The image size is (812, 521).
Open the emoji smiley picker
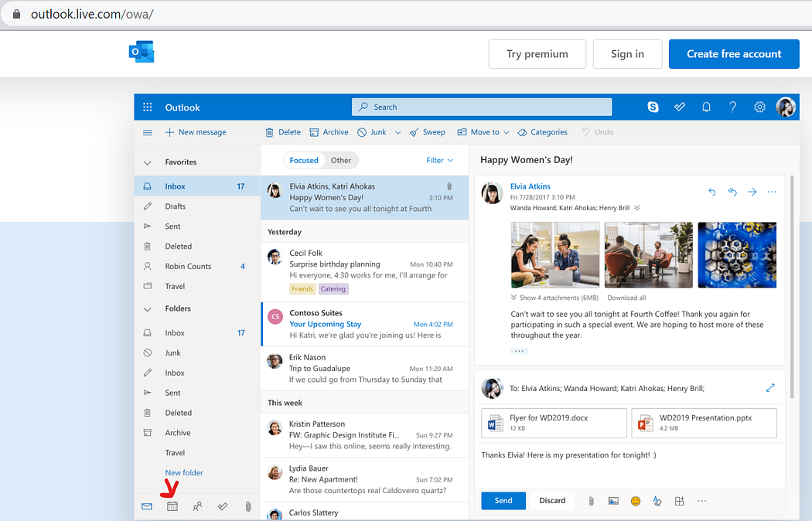[x=636, y=501]
